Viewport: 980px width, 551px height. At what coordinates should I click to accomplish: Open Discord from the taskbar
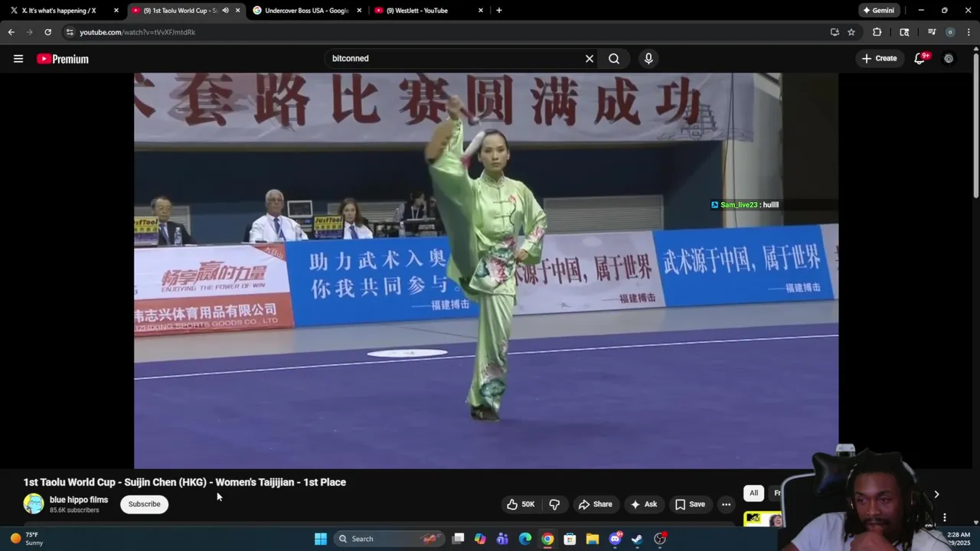pos(615,539)
